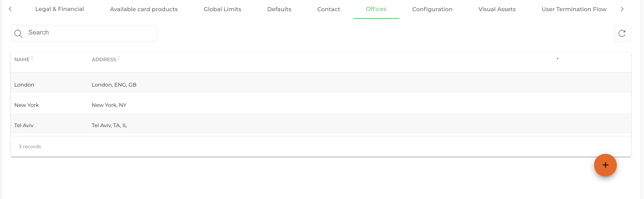Add new office with orange plus button
The image size is (644, 199).
605,165
